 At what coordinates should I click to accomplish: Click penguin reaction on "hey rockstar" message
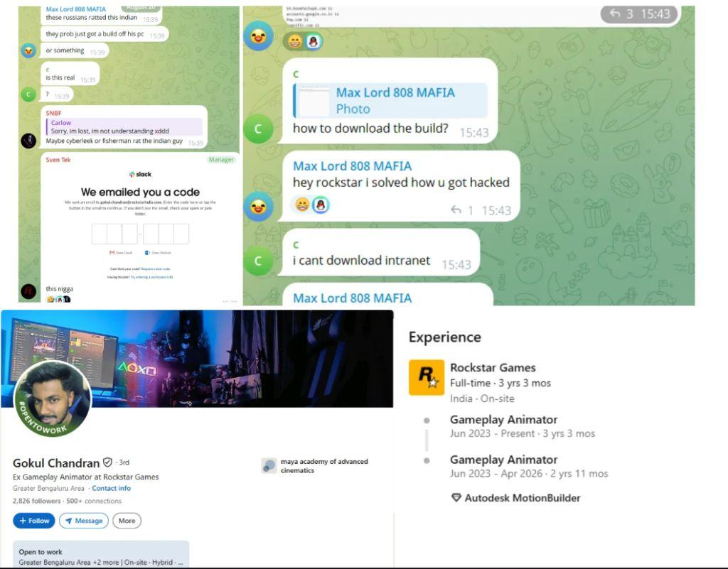[x=321, y=205]
